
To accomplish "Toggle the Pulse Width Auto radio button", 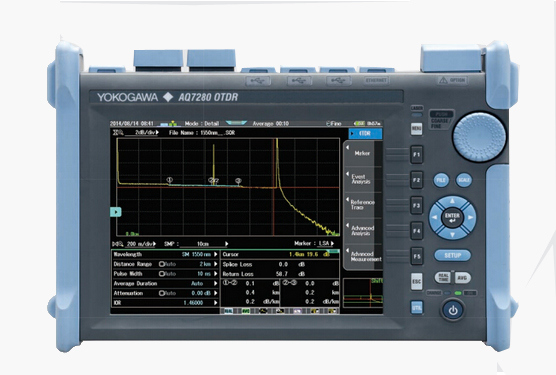I will point(161,274).
